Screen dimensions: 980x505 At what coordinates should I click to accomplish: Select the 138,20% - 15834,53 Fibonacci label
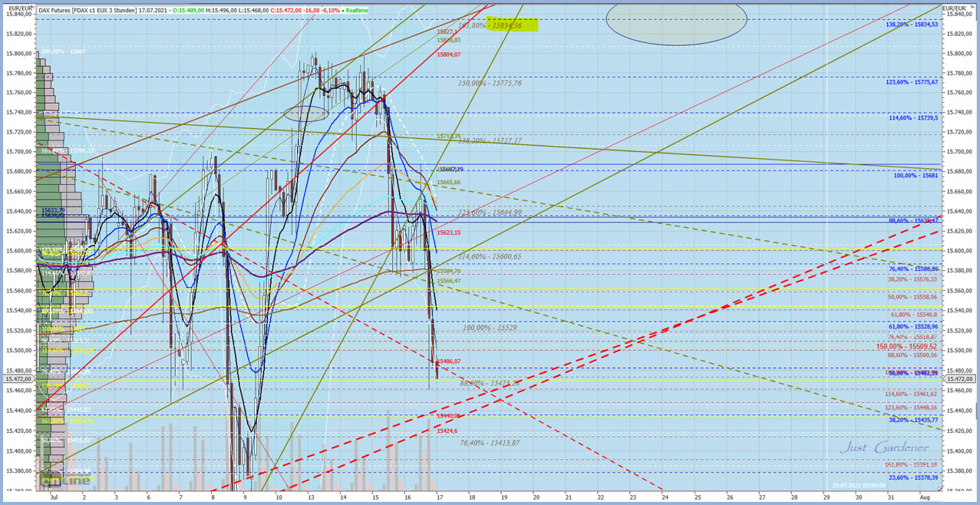coord(912,25)
